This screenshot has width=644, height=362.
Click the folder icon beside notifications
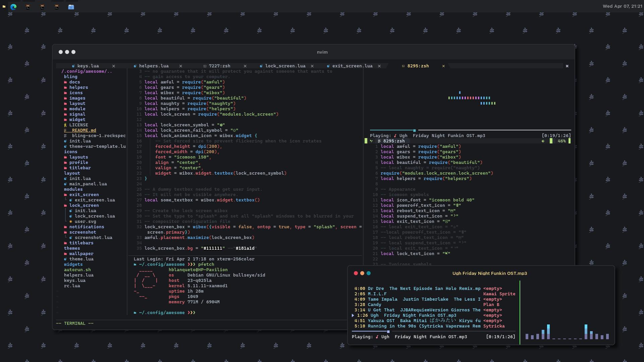pyautogui.click(x=65, y=227)
